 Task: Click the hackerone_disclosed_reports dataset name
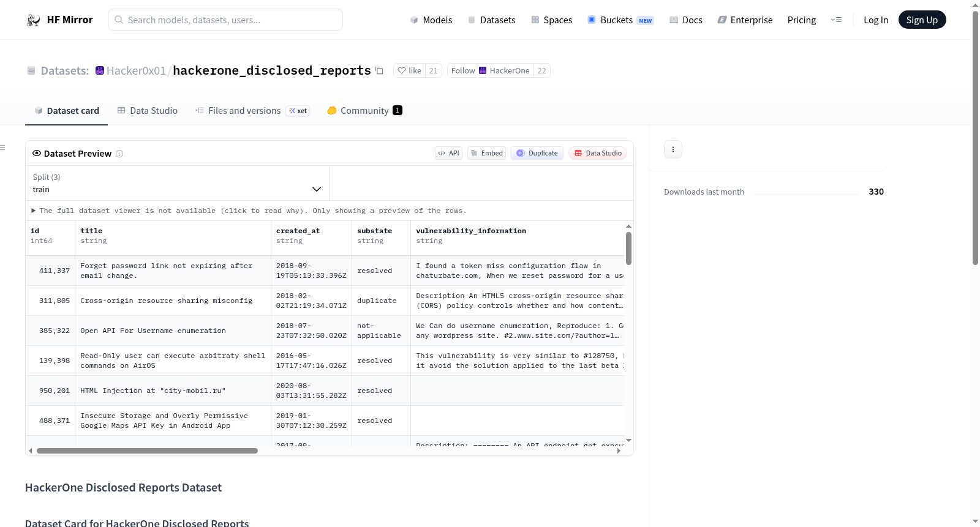tap(272, 71)
